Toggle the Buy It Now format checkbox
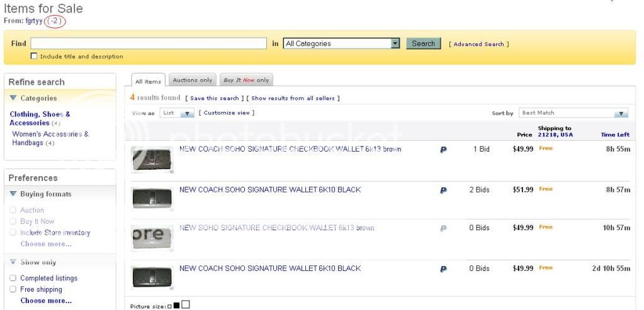Viewport: 644px width, 310px height. coord(13,221)
